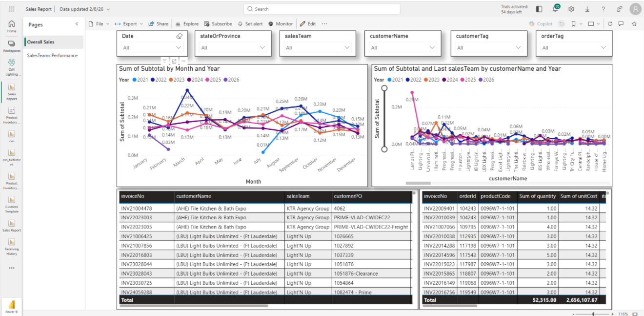Open the notifications bell icon
This screenshot has width=644, height=316.
click(555, 9)
